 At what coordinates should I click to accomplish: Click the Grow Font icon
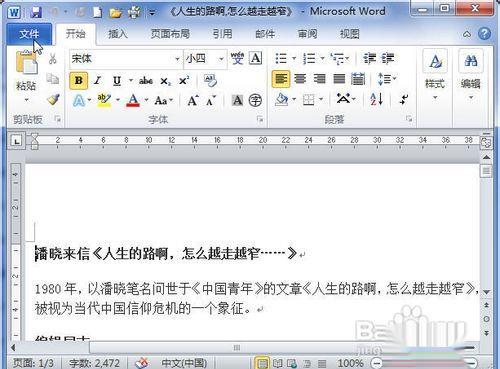click(193, 100)
